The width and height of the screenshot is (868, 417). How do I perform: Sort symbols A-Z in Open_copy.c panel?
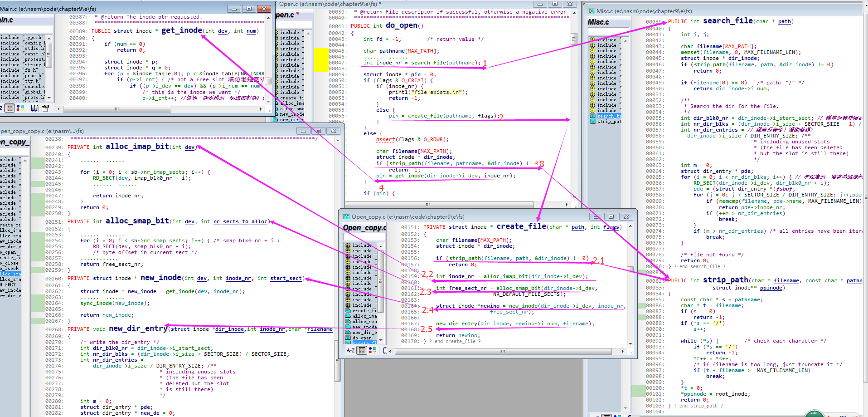[350, 350]
